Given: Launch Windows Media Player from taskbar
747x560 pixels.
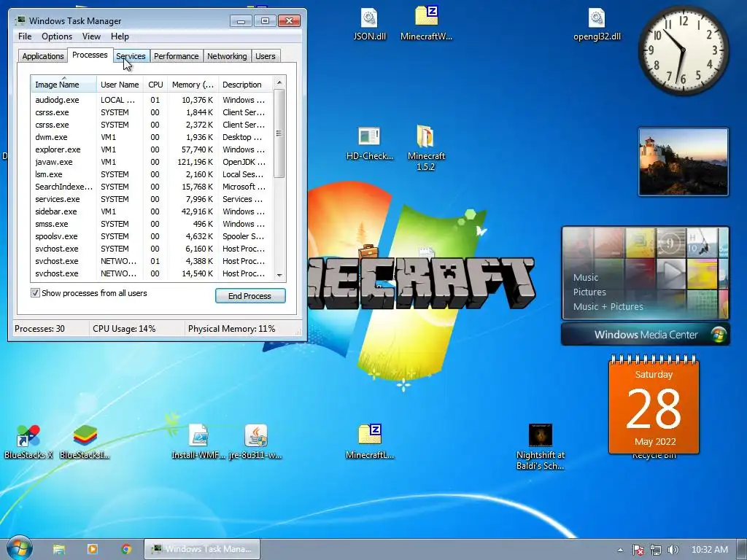Looking at the screenshot, I should (93, 549).
